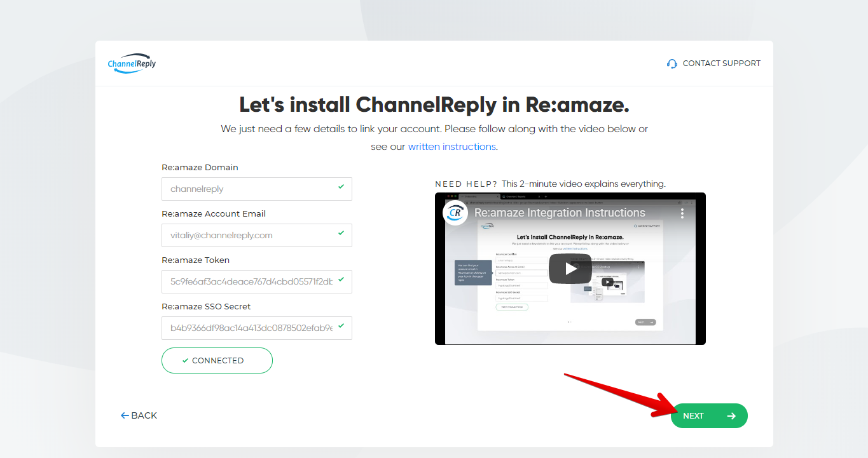The image size is (868, 458).
Task: Click the 'Re:amaze Domain' label
Action: pyautogui.click(x=200, y=168)
